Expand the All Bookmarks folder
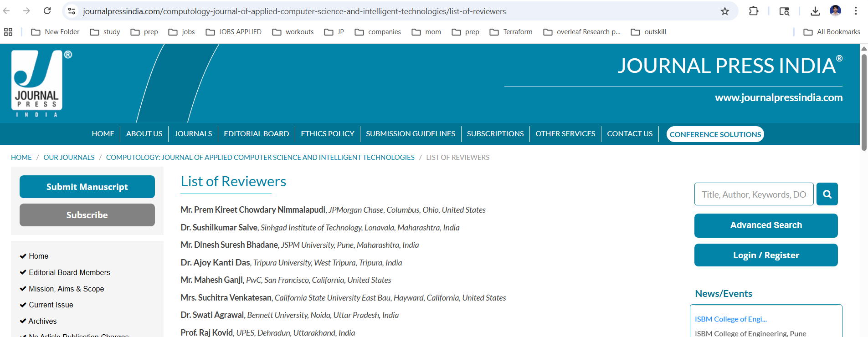This screenshot has width=868, height=337. coord(832,32)
